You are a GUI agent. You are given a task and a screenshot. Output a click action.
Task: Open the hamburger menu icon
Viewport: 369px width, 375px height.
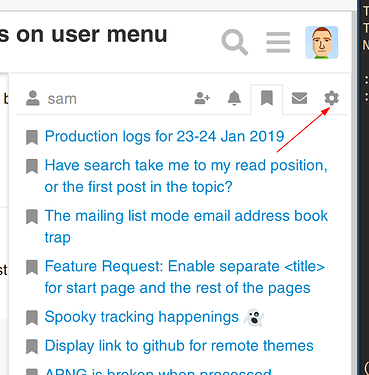click(278, 42)
